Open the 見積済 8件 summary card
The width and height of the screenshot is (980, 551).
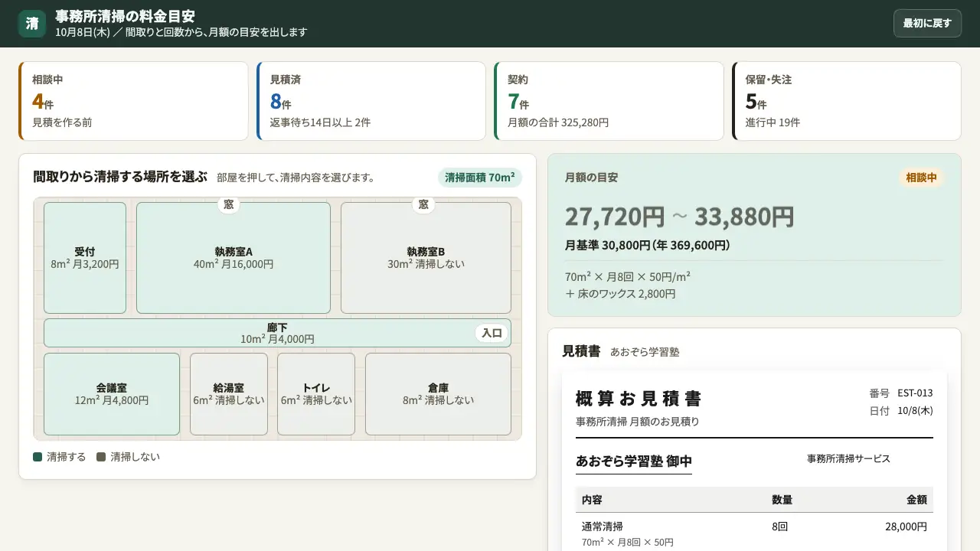pos(371,101)
